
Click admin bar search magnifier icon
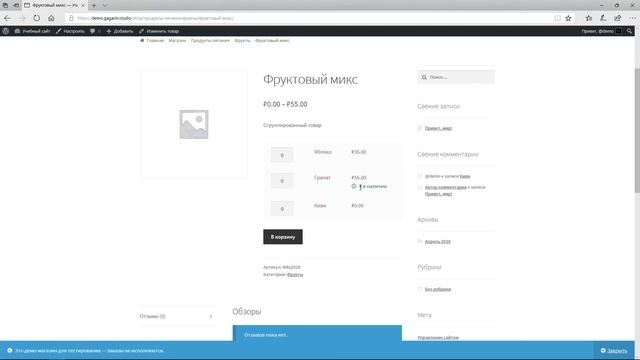[629, 31]
